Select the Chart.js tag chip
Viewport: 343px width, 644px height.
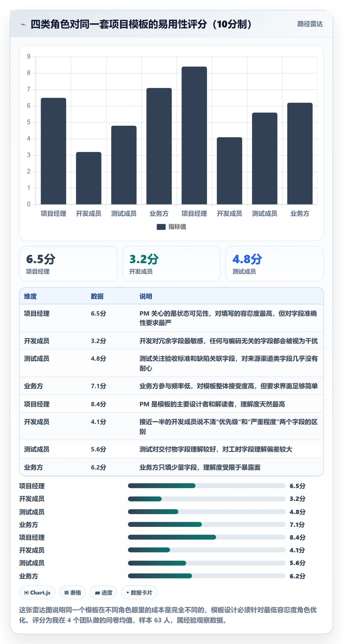(x=37, y=592)
